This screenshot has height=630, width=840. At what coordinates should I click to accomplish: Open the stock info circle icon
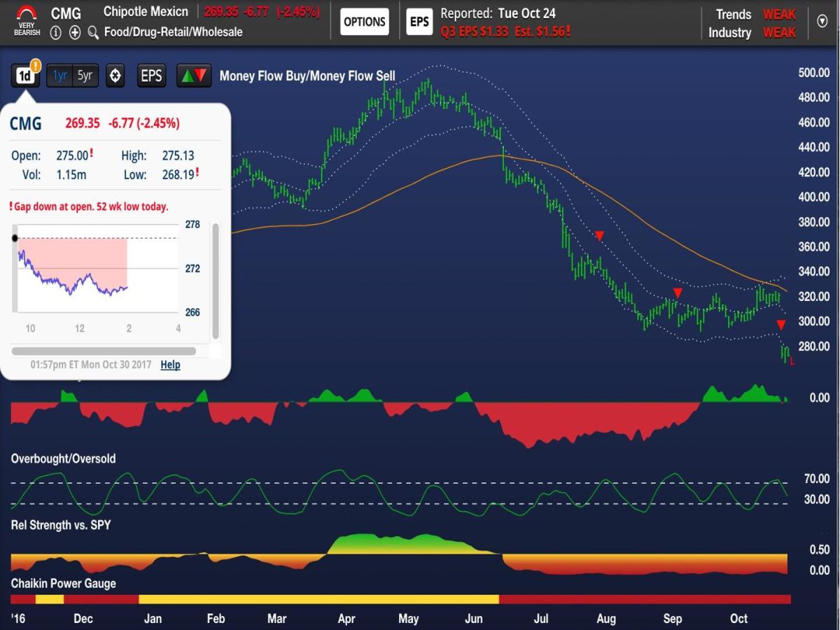tap(56, 32)
